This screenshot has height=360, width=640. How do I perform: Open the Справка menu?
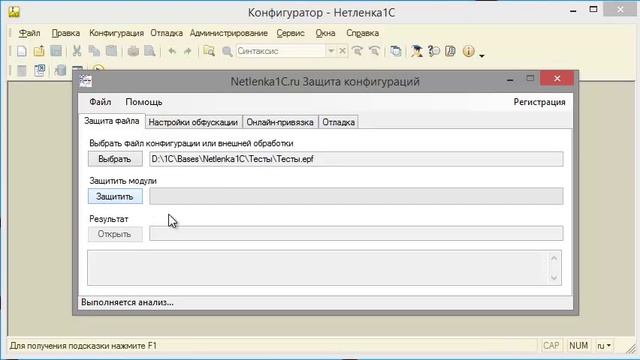[x=362, y=33]
